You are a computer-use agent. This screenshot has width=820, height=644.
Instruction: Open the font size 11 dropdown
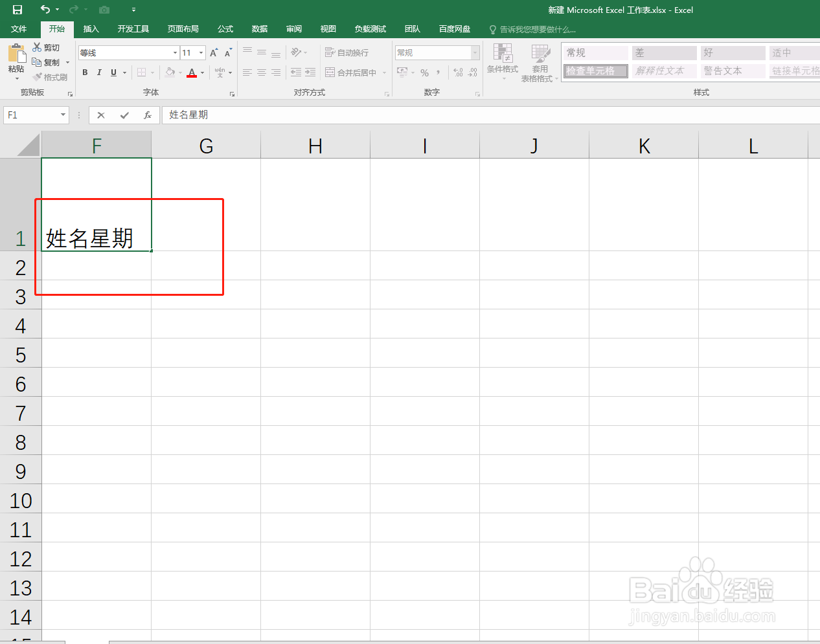[201, 52]
